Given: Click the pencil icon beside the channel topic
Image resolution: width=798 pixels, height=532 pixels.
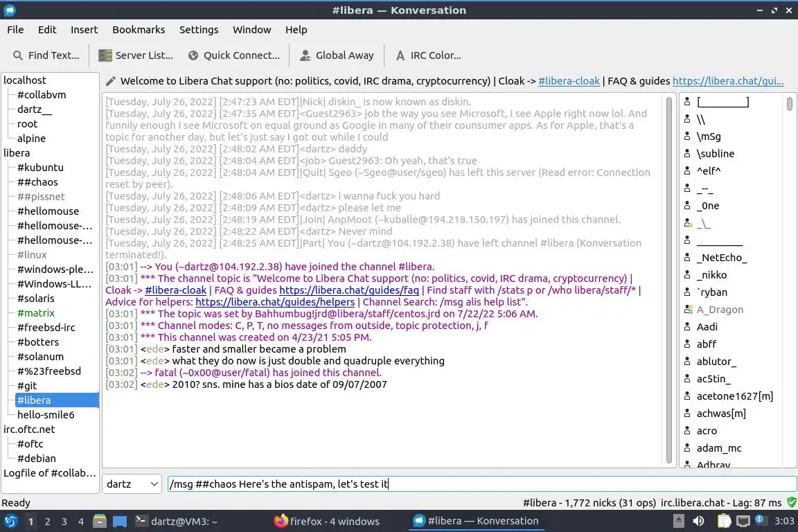Looking at the screenshot, I should [x=110, y=81].
